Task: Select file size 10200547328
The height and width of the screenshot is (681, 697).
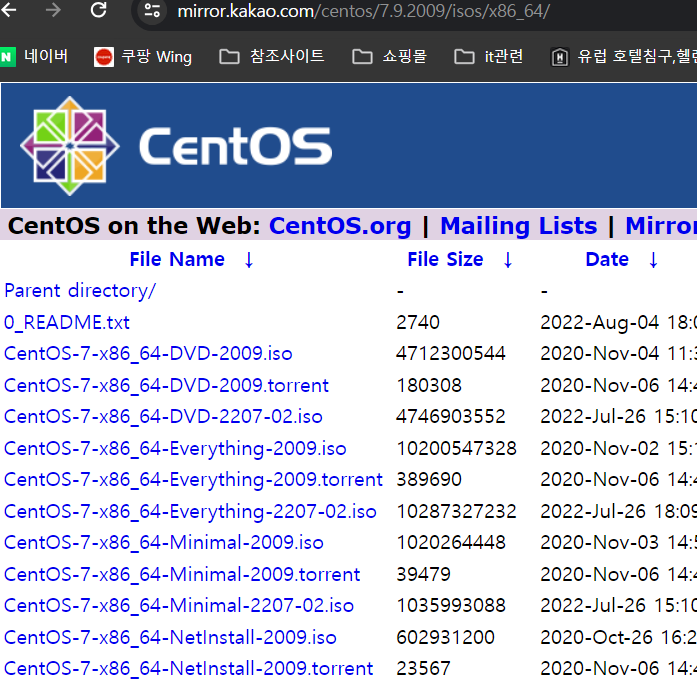Action: pos(456,449)
